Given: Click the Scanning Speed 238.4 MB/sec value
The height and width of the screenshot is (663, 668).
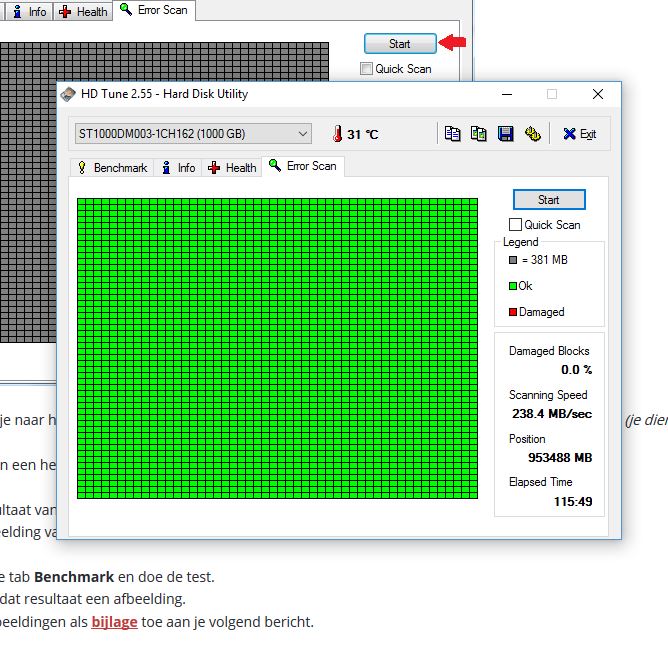Looking at the screenshot, I should (552, 414).
